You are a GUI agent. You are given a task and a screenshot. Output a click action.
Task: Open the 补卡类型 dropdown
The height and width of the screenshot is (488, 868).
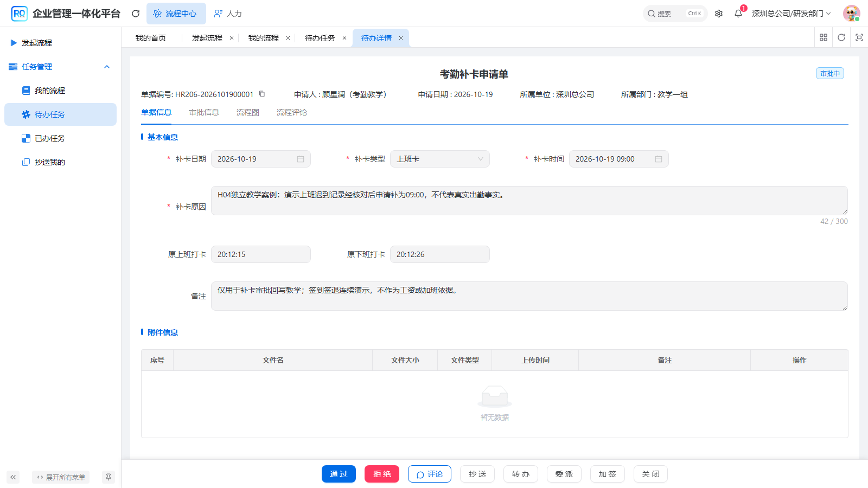tap(440, 159)
